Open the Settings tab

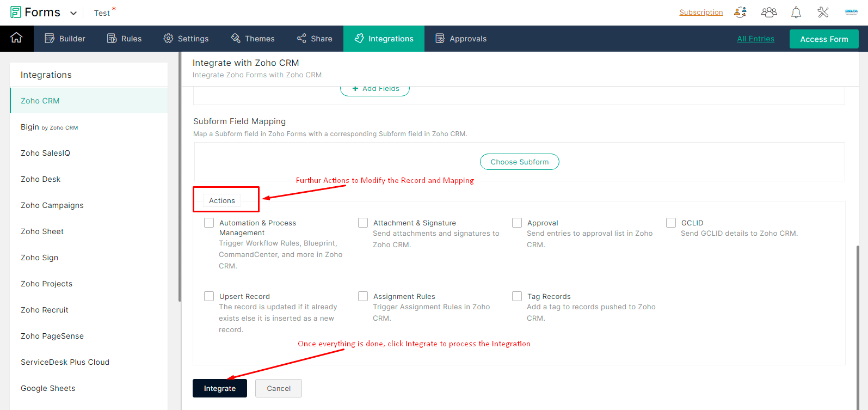click(x=186, y=39)
